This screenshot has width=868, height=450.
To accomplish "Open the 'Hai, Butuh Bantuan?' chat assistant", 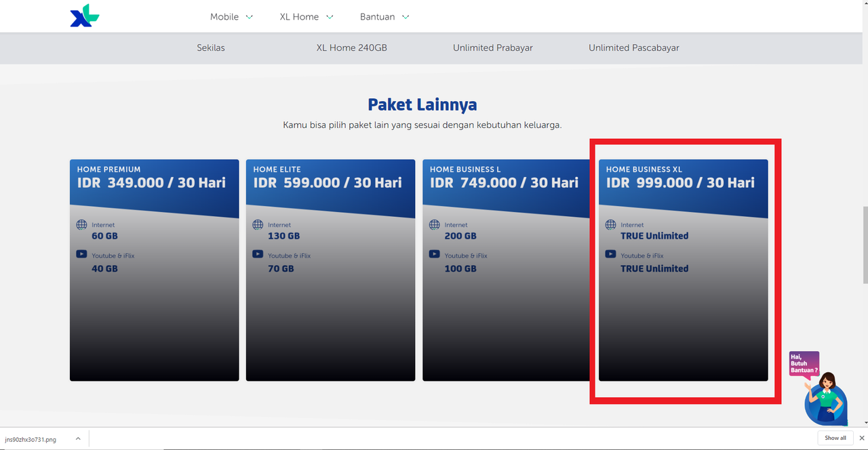I will click(x=819, y=388).
